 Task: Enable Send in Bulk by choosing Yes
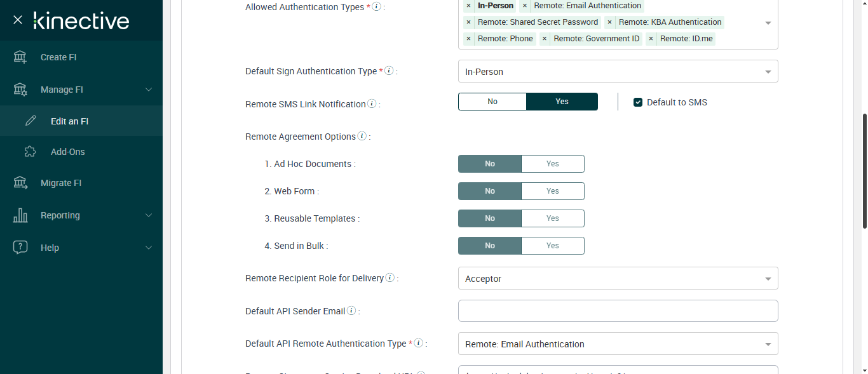point(552,246)
